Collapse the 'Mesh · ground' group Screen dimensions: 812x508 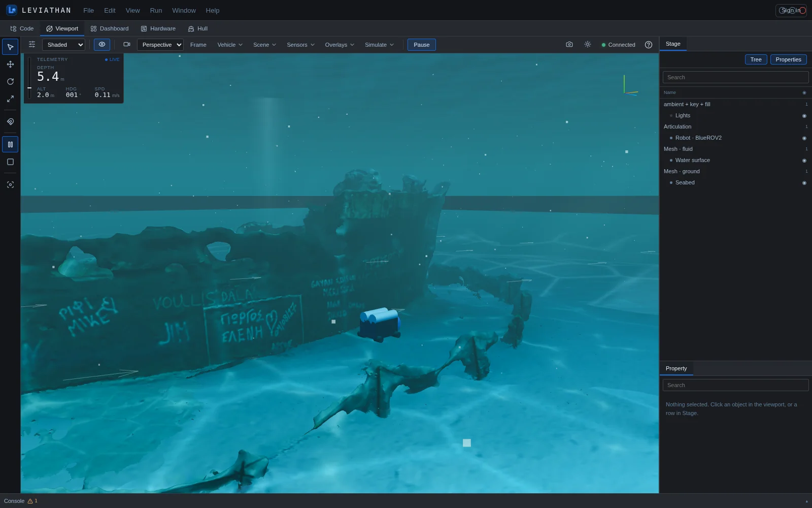pos(735,171)
